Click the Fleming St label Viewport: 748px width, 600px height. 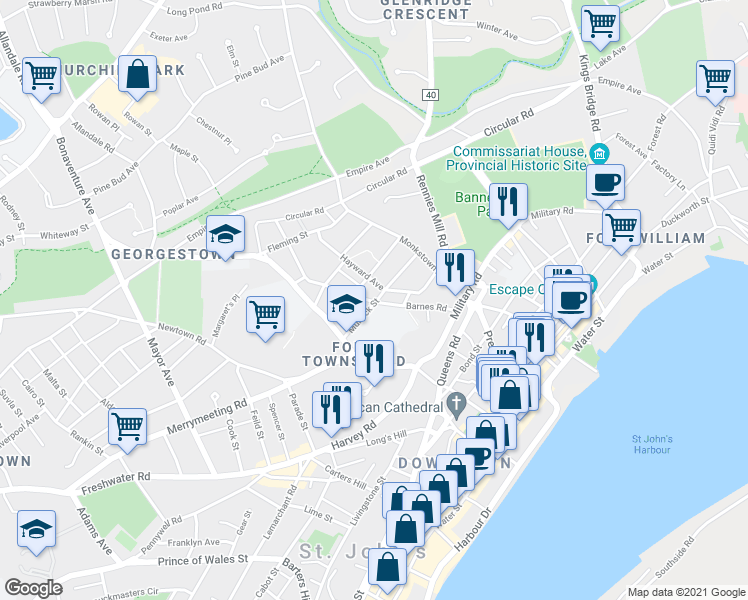pos(287,242)
